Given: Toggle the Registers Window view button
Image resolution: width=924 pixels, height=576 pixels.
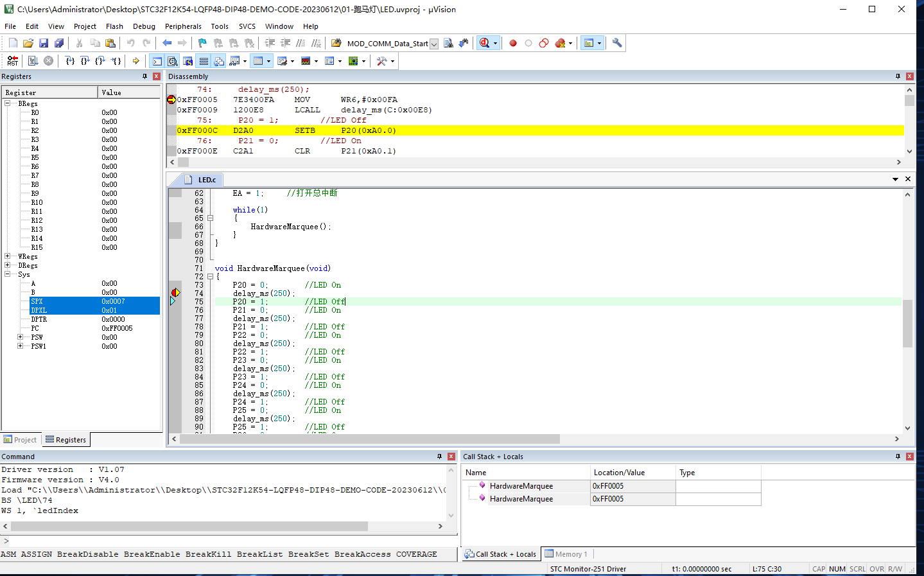Looking at the screenshot, I should click(x=204, y=61).
